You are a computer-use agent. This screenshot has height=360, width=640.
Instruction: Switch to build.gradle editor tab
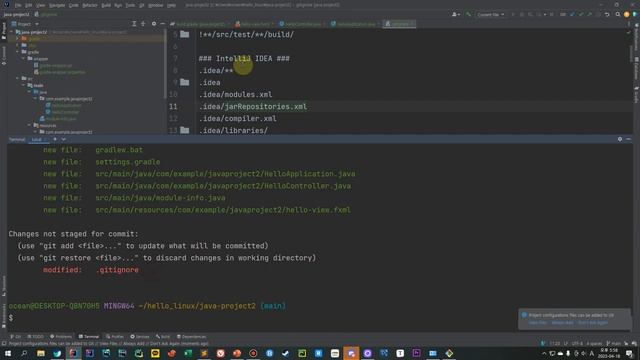200,24
